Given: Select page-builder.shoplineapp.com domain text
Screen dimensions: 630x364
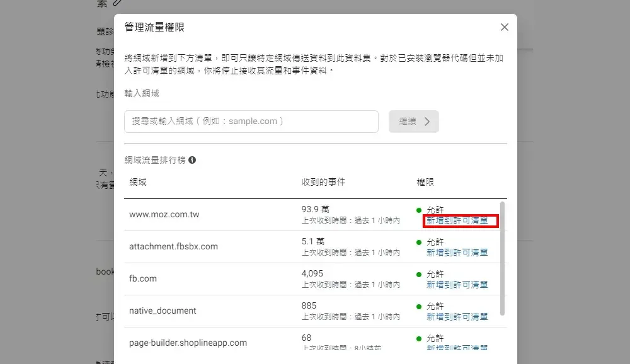Looking at the screenshot, I should [188, 343].
